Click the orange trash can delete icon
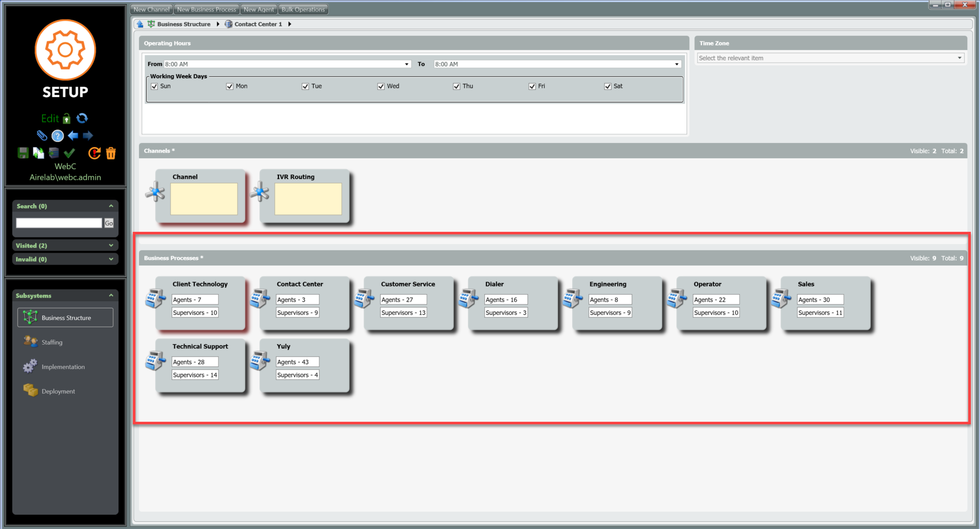Screen dimensions: 980x529 click(x=111, y=153)
